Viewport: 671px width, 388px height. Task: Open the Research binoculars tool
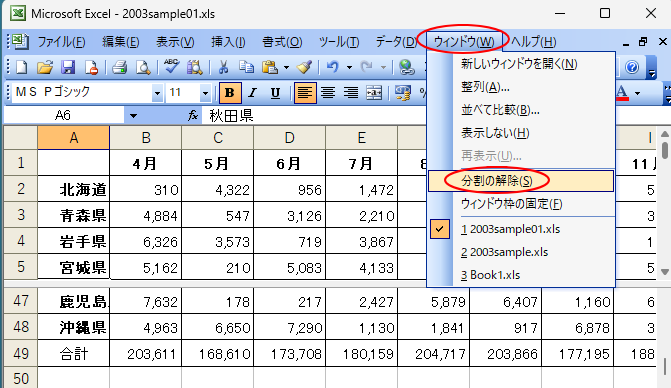pyautogui.click(x=195, y=67)
